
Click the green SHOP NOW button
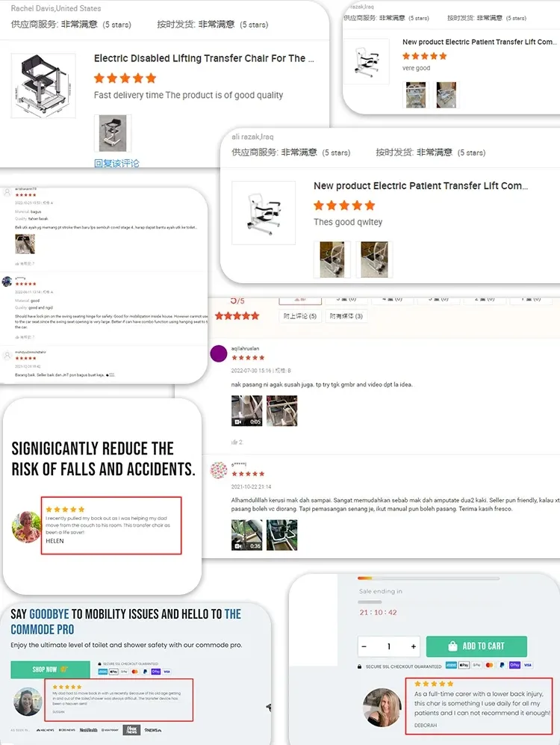(x=50, y=669)
